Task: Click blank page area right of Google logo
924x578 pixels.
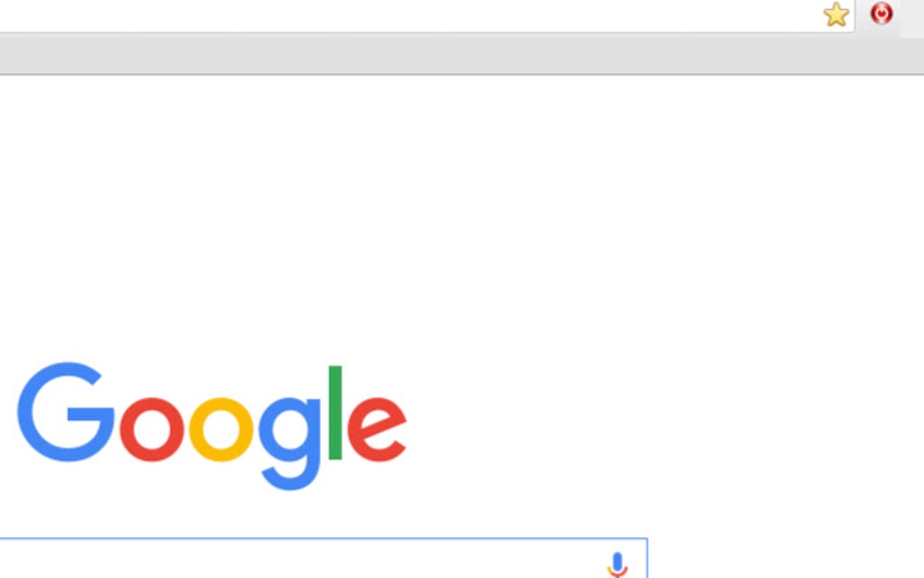Action: point(660,424)
